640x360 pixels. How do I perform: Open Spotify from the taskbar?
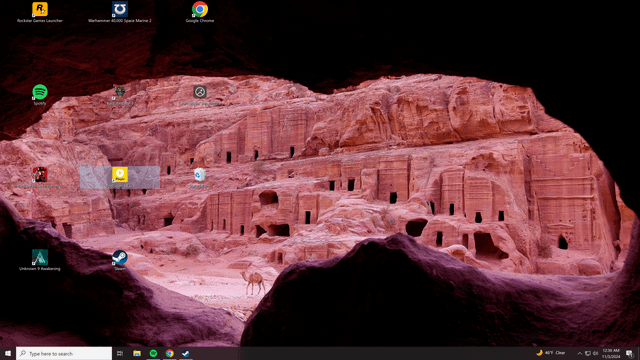coord(153,353)
